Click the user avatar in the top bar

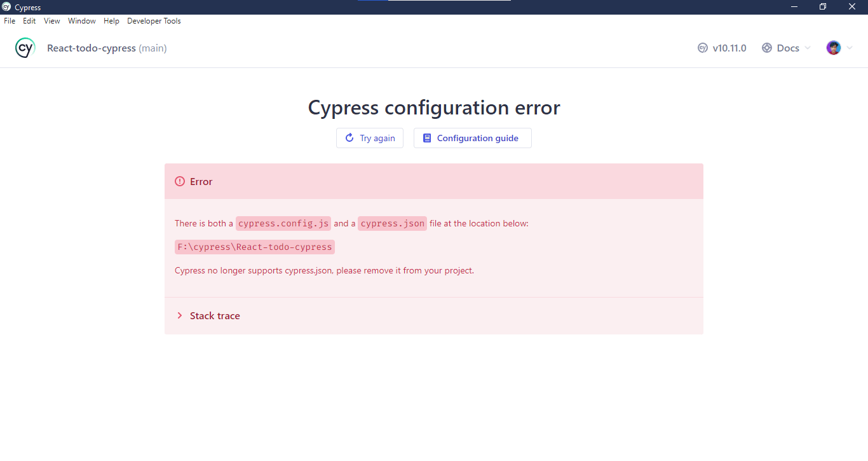[x=834, y=48]
